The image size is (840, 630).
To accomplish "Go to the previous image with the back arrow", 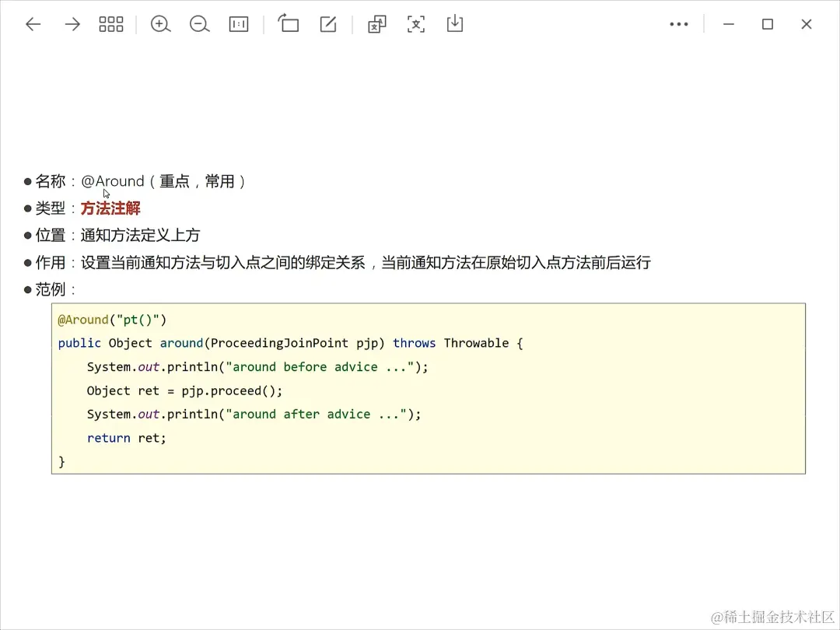I will click(33, 24).
